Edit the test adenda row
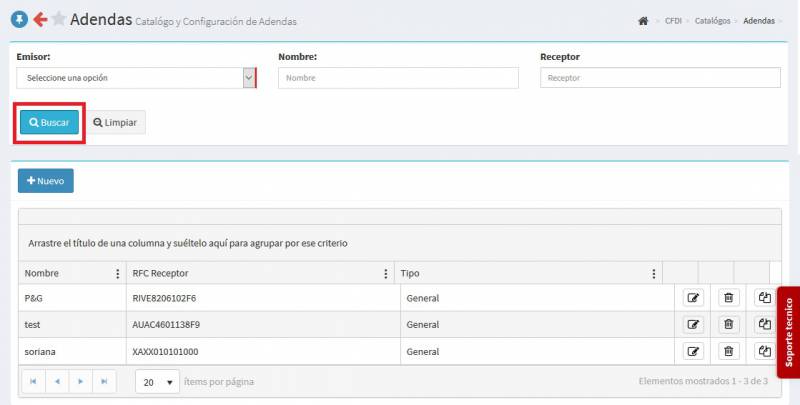 tap(693, 324)
